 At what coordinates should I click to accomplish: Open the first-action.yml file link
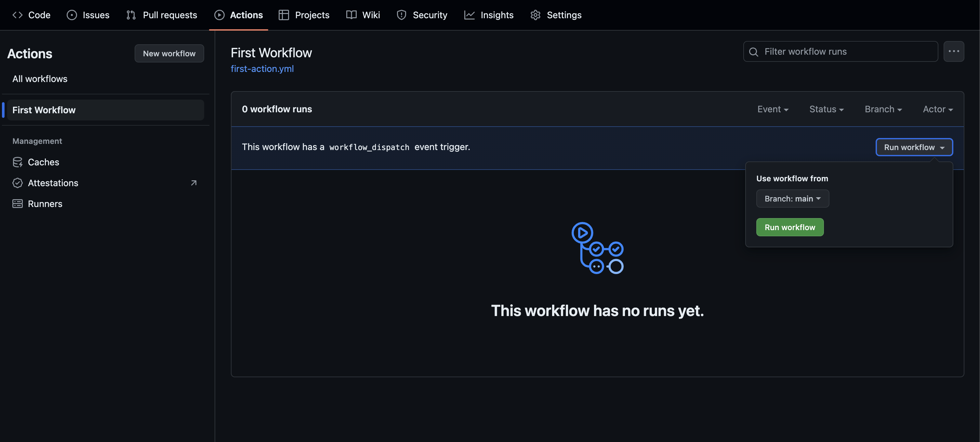tap(262, 69)
